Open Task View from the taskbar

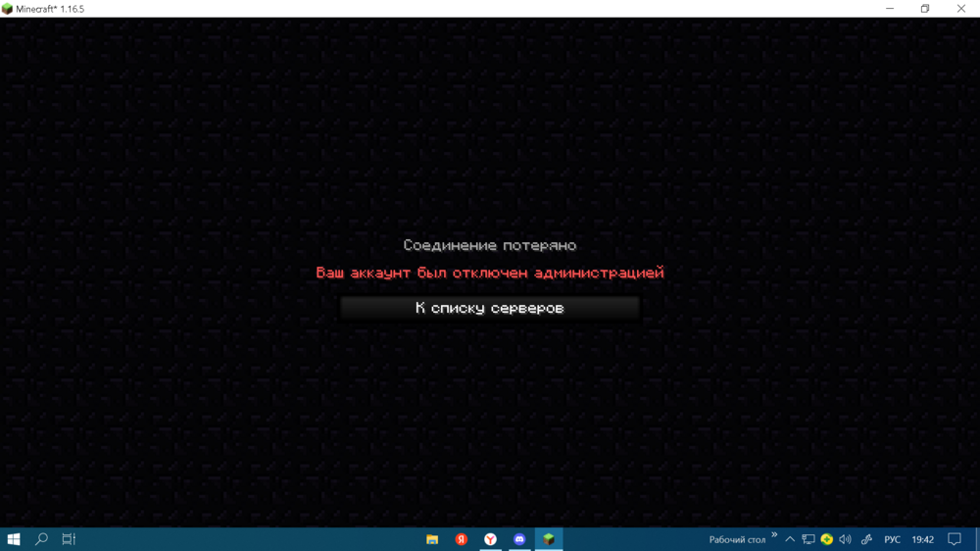[69, 539]
